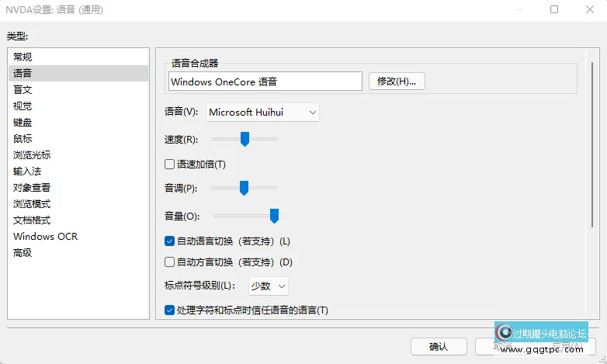Select the 高级 category
The image size is (607, 364).
click(x=78, y=252)
